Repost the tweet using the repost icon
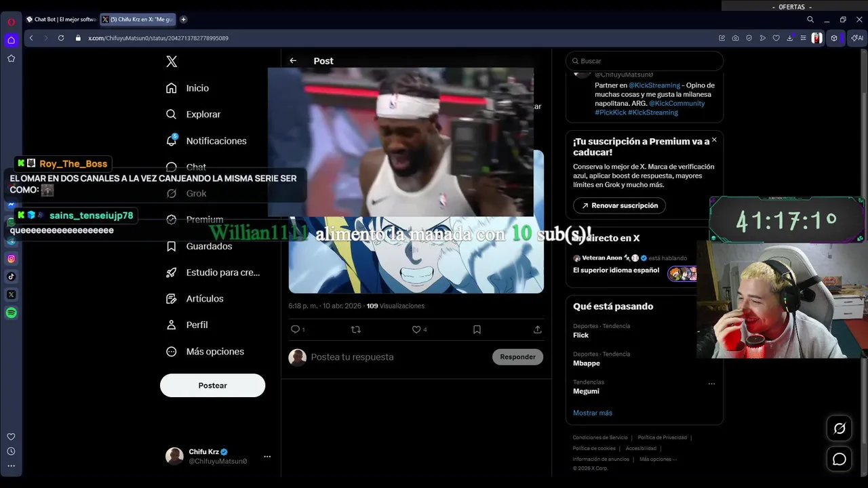868x488 pixels. [355, 329]
